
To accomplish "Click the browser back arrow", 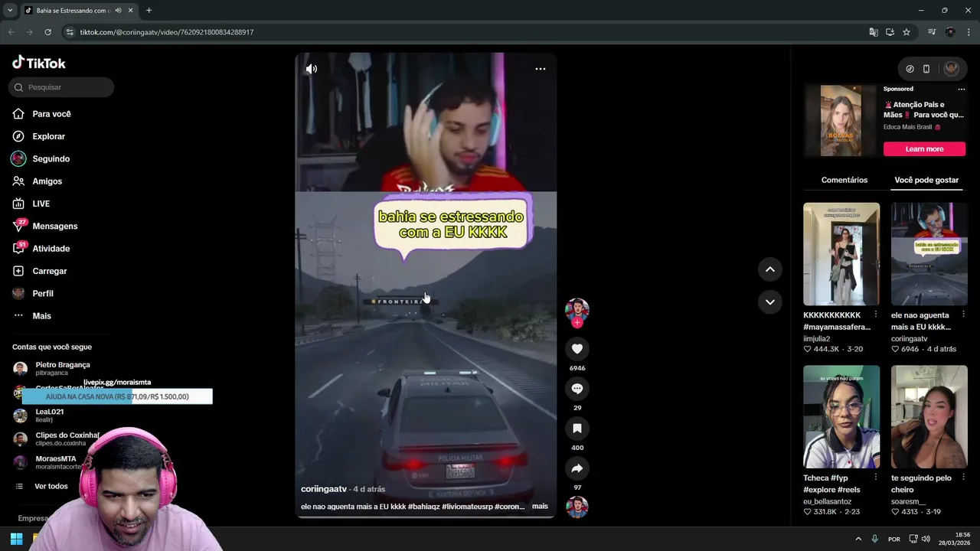I will click(11, 32).
